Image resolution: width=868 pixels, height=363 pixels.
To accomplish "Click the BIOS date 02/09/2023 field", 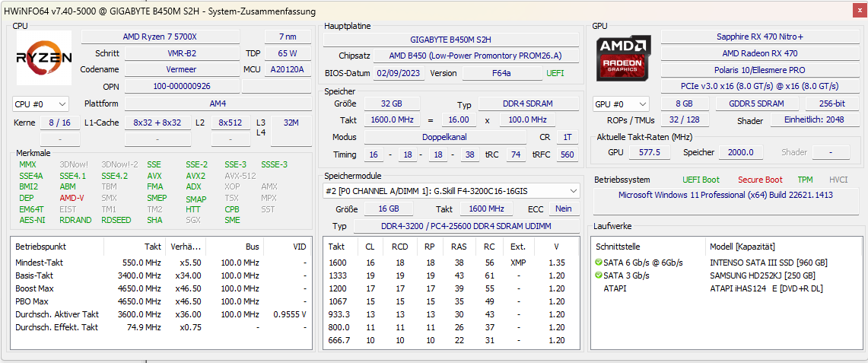I will (x=399, y=74).
